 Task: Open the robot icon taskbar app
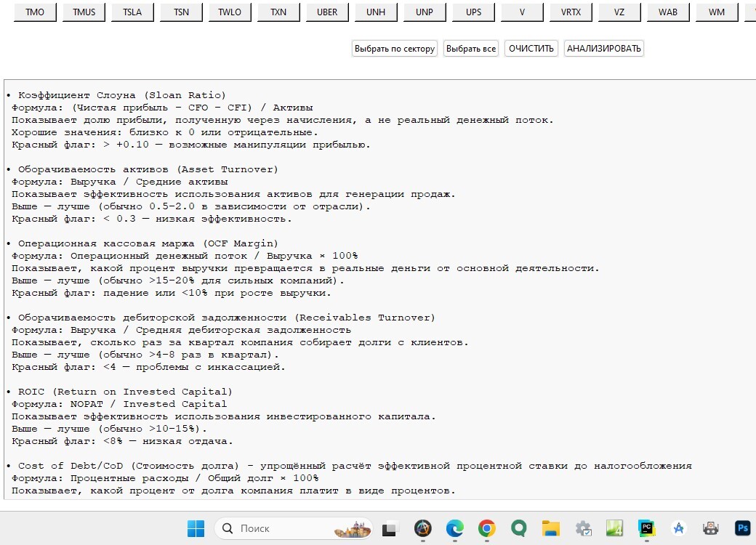(711, 528)
